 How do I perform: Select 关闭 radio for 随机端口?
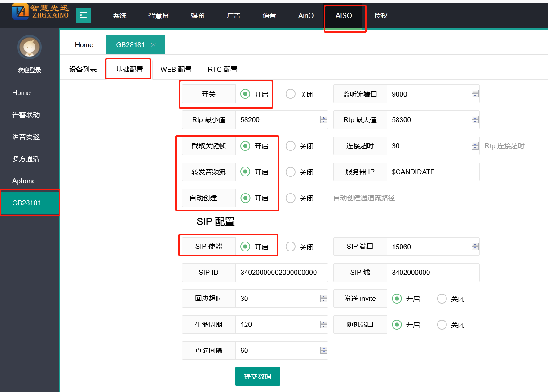pyautogui.click(x=442, y=325)
